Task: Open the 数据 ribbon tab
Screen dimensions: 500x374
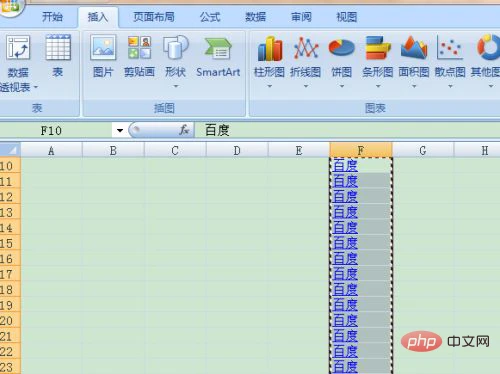Action: (x=255, y=17)
